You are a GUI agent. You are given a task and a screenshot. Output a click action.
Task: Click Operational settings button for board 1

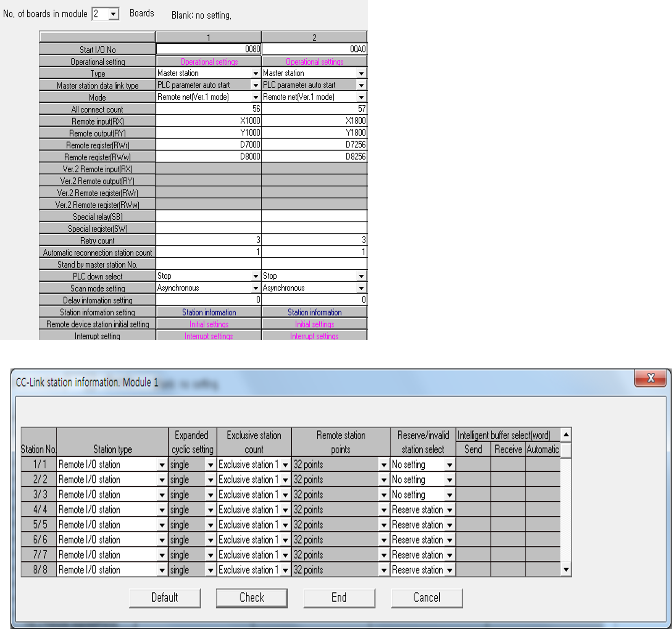coord(209,62)
